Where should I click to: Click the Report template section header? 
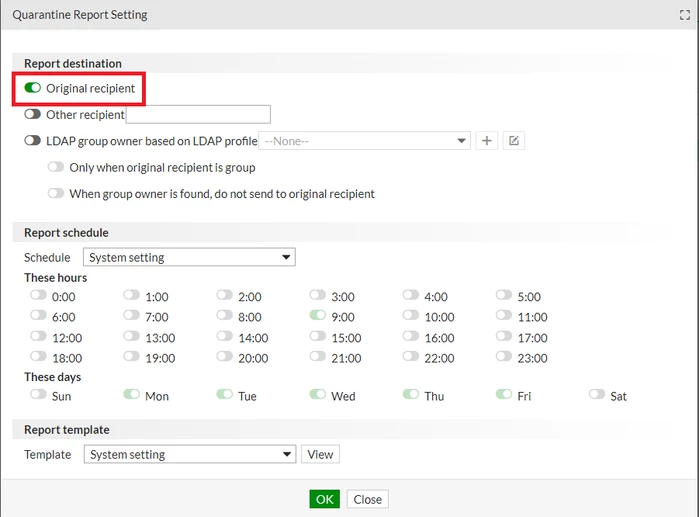67,430
